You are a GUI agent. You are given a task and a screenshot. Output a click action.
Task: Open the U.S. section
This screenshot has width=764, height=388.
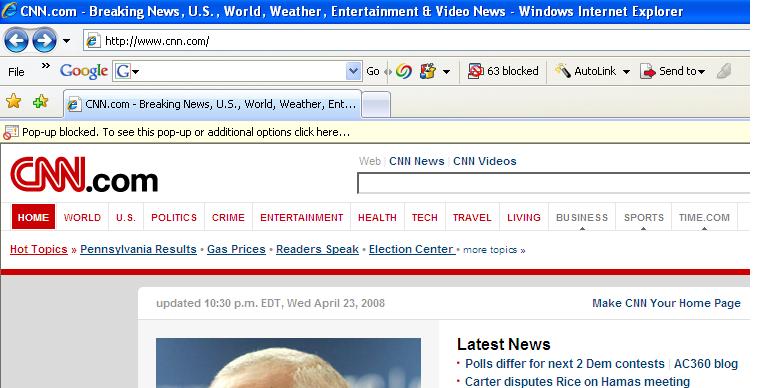(126, 217)
